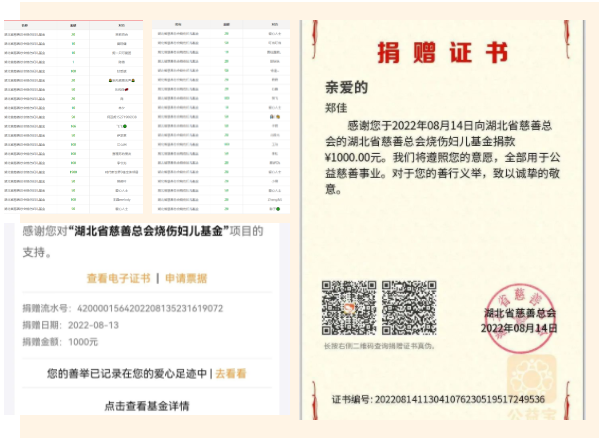Click the 湖北省慈善总会烧伤妇儿基金 project name in thanks message

[149, 231]
